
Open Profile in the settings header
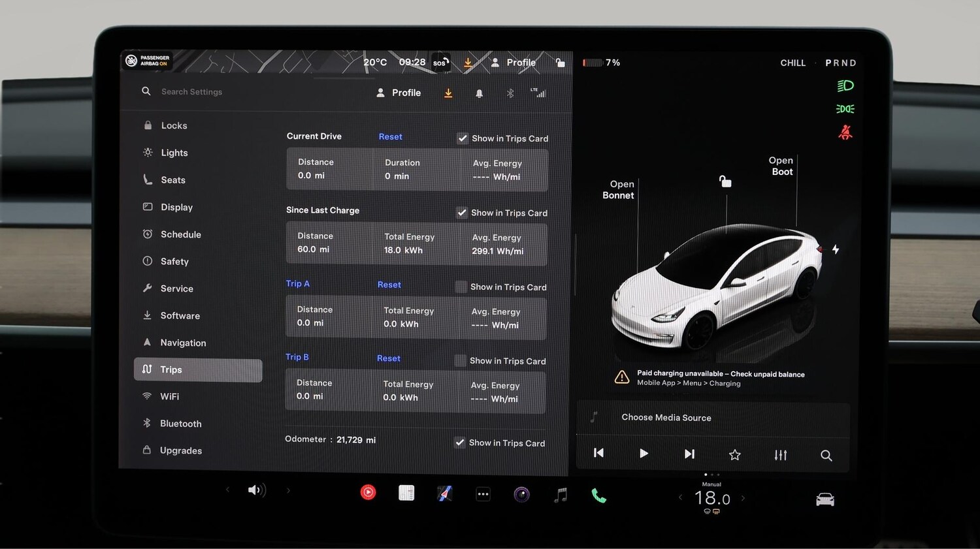point(399,93)
